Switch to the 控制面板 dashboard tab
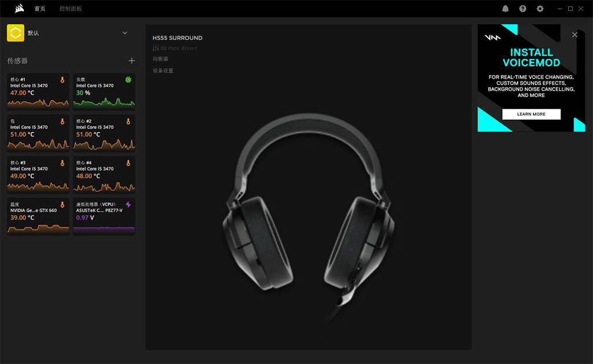The height and width of the screenshot is (364, 593). click(70, 9)
